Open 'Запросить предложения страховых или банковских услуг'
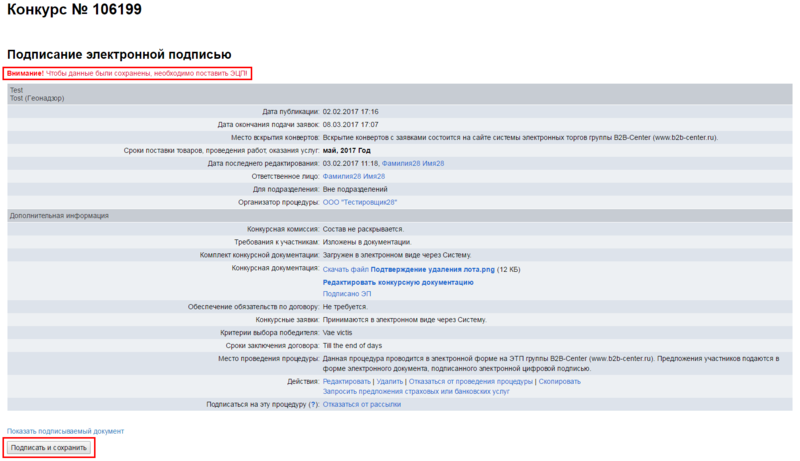800x461 pixels. pyautogui.click(x=416, y=391)
